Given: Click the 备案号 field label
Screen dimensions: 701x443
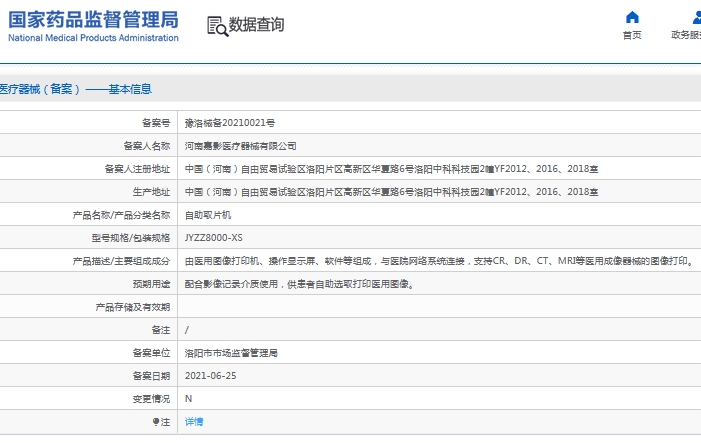Looking at the screenshot, I should 156,122.
